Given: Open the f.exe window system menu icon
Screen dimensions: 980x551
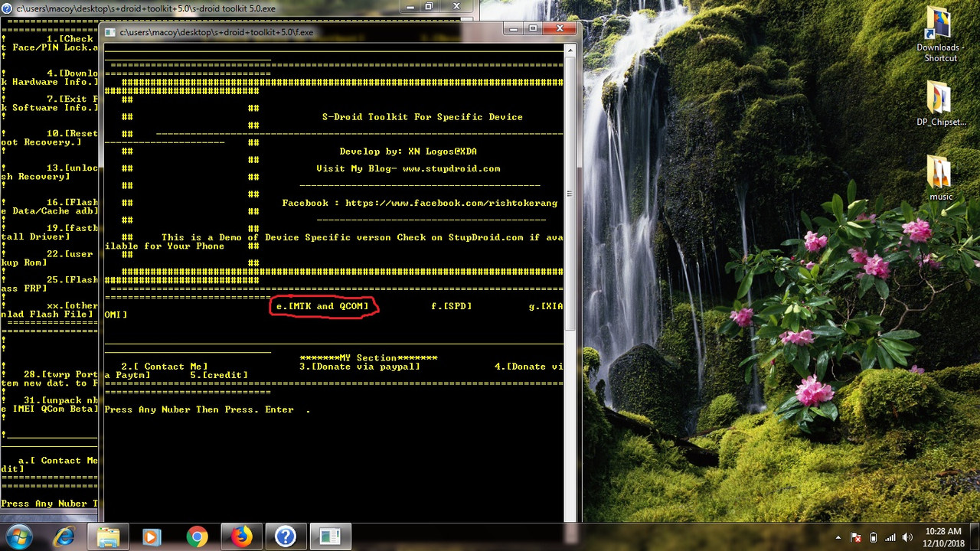Looking at the screenshot, I should tap(109, 33).
